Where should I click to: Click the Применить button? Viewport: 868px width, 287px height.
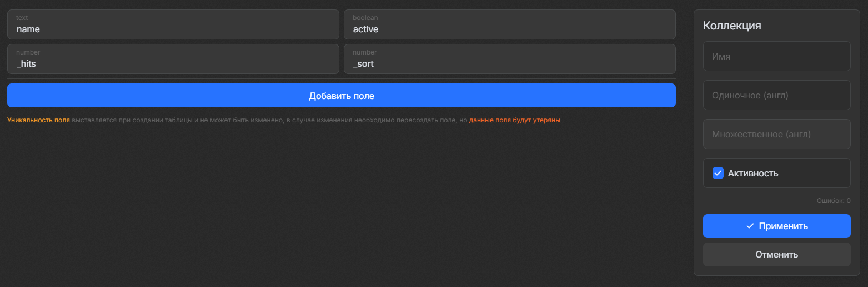[776, 226]
